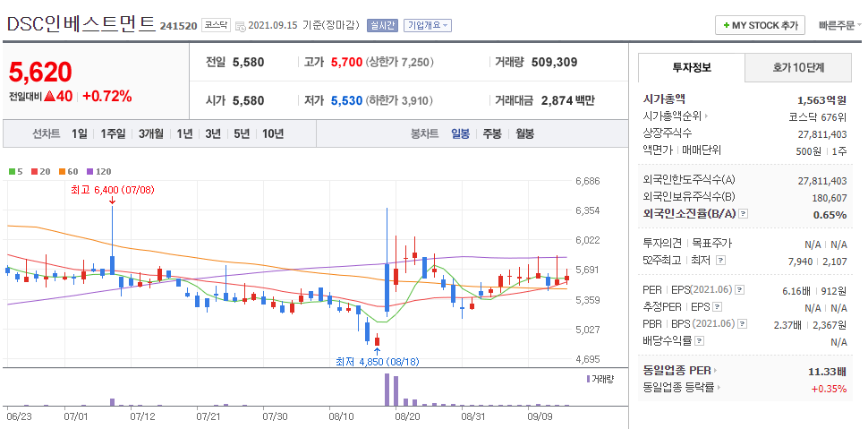The width and height of the screenshot is (868, 429).
Task: Click the 상한가 7,250 upper limit text
Action: tap(400, 62)
